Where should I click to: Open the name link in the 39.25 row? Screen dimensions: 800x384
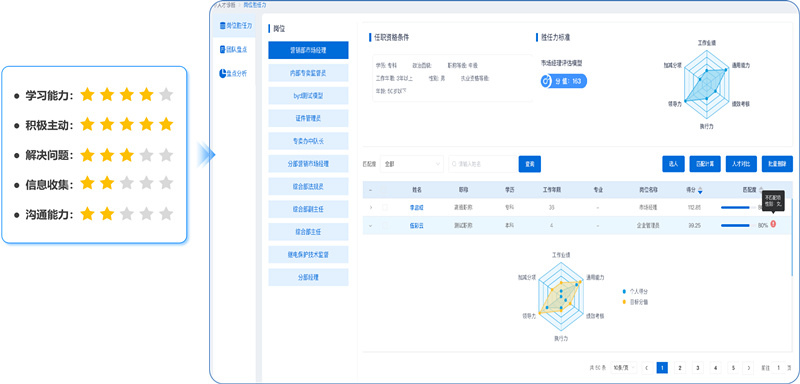pos(417,225)
